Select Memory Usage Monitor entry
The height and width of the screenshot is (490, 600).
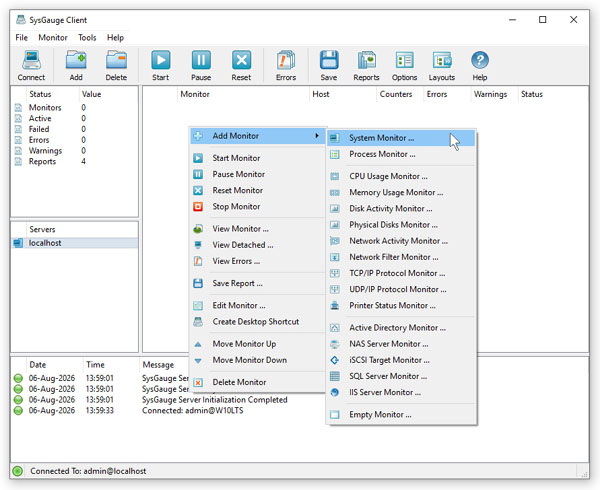coord(401,192)
